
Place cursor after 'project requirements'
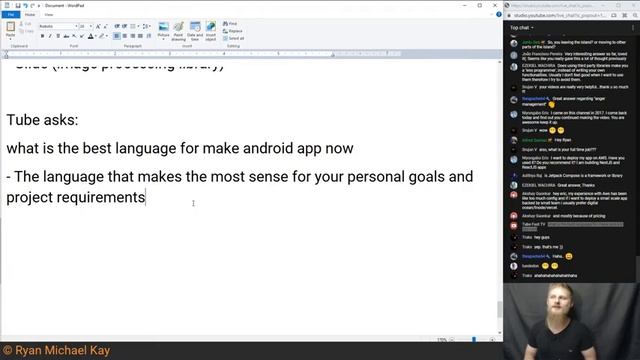click(146, 198)
